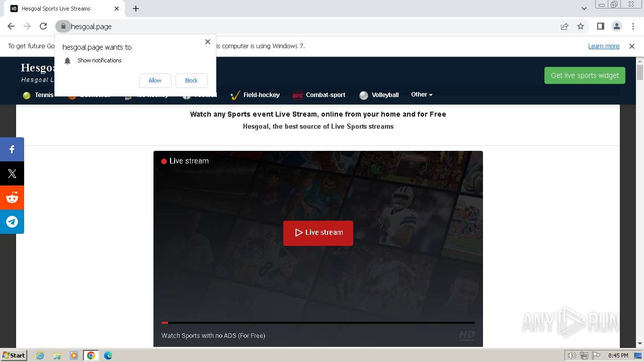
Task: Play the red Live stream button
Action: coord(318,233)
